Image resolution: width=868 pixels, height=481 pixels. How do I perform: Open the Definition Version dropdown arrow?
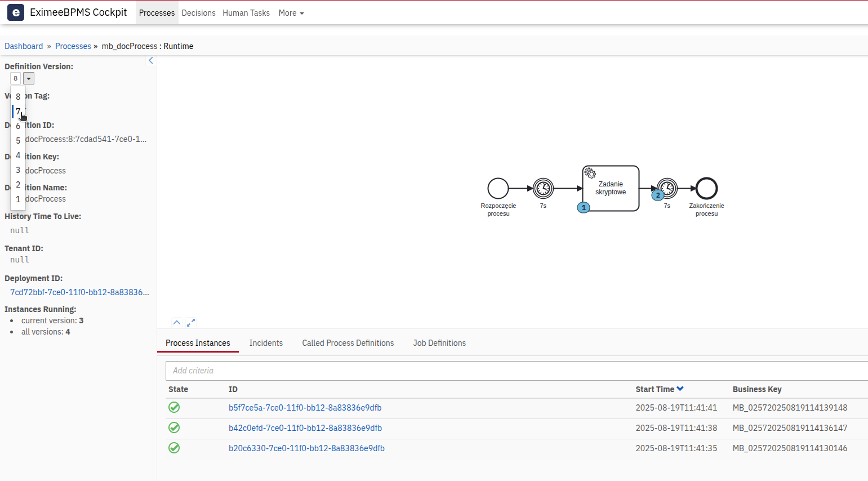[29, 78]
